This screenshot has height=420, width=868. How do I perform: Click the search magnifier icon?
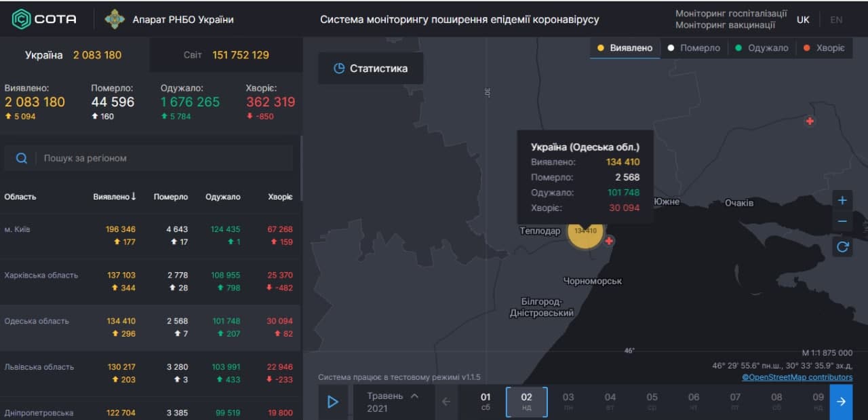(21, 157)
